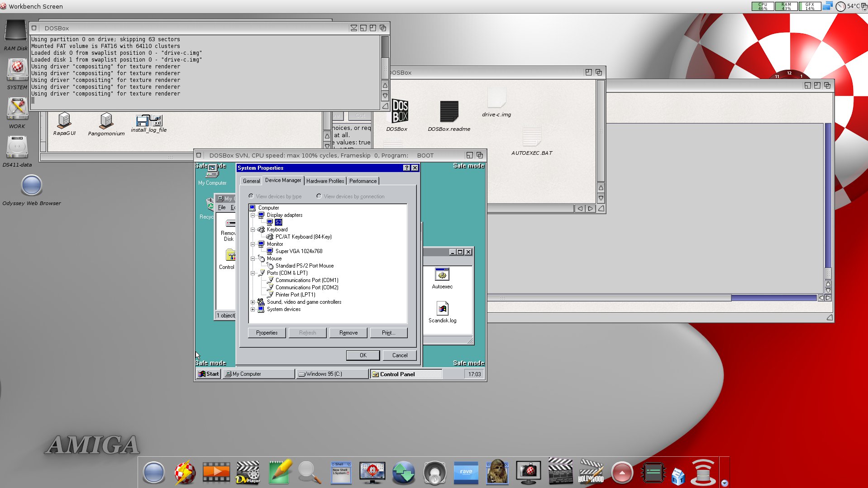This screenshot has height=488, width=868.
Task: Open the orange media player dock icon
Action: point(216,472)
